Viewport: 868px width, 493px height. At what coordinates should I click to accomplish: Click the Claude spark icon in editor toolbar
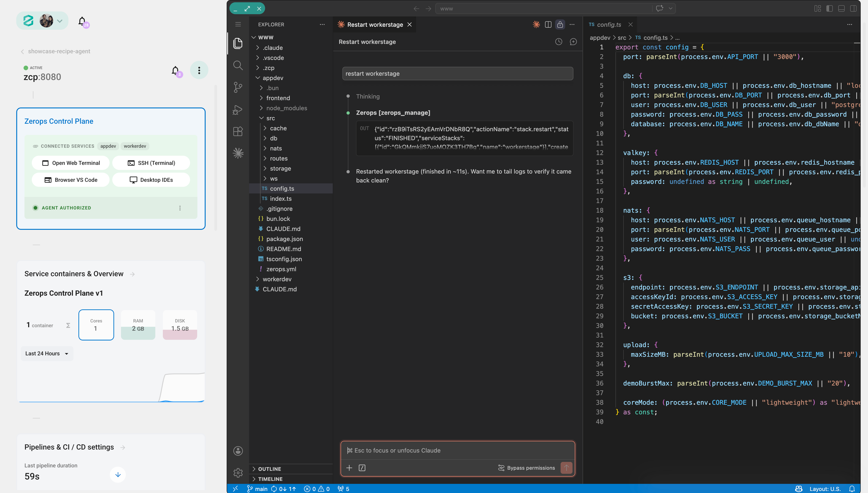point(536,24)
